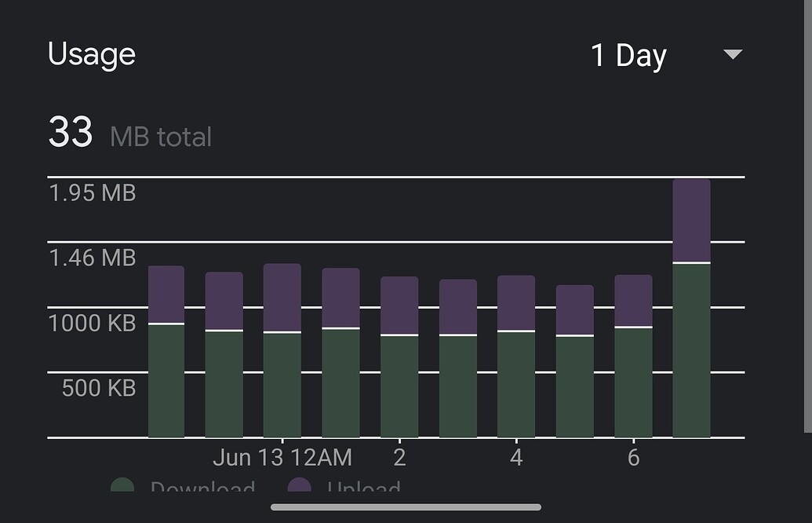Tap the upload segment of the tallest bar
This screenshot has height=523, width=812.
pos(691,220)
